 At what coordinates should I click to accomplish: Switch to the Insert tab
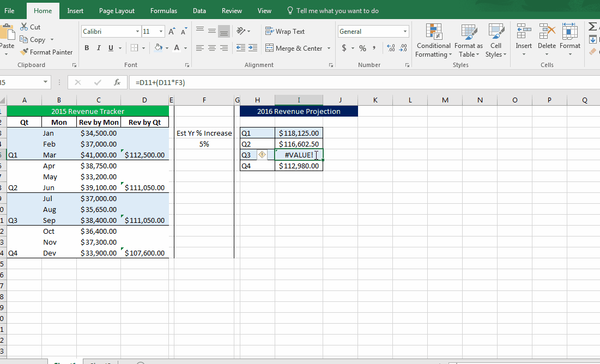click(75, 11)
